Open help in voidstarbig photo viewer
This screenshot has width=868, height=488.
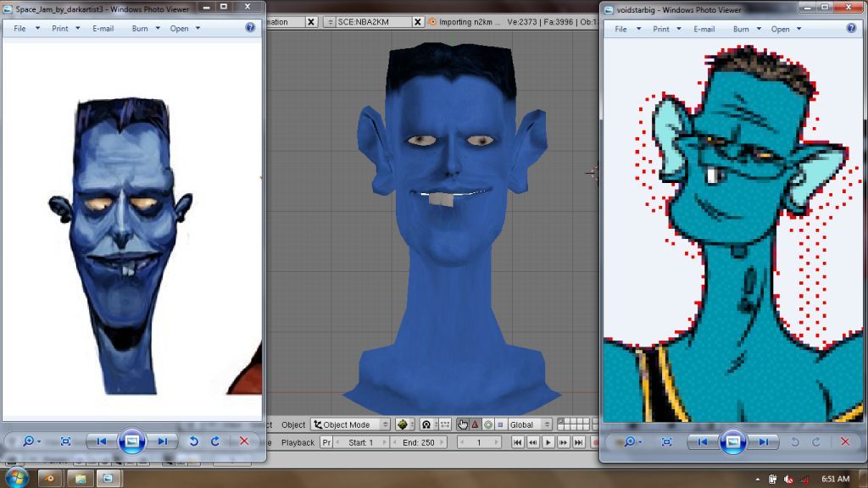click(x=851, y=28)
